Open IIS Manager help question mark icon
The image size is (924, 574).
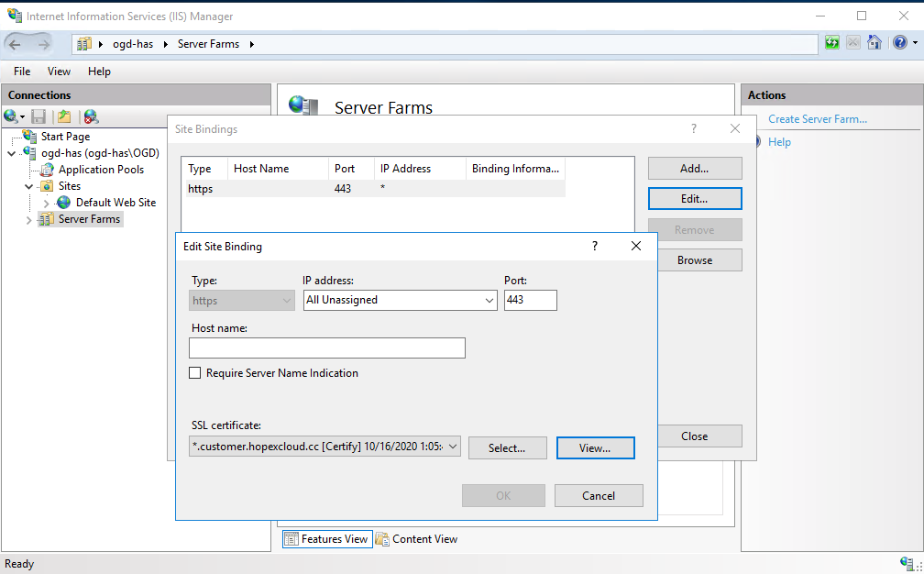click(x=900, y=42)
